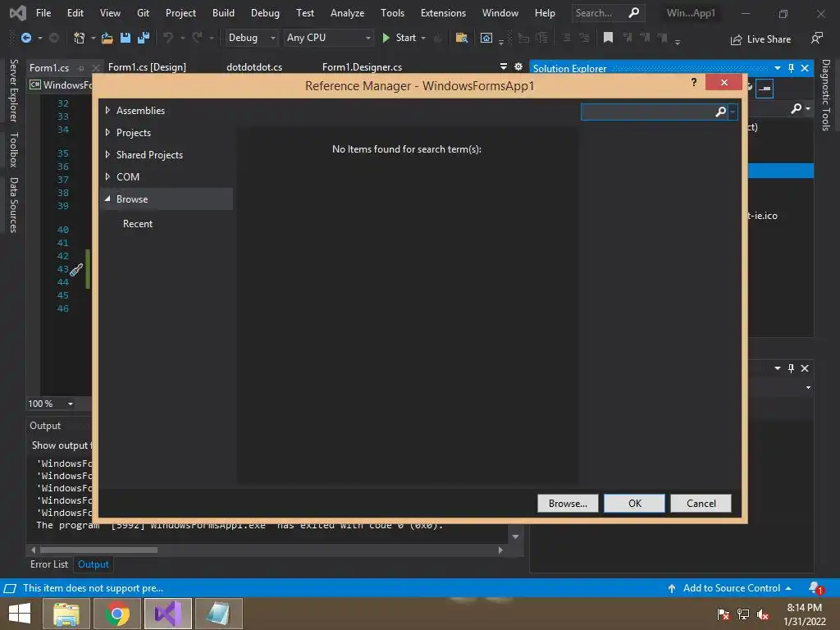Click the send feedback person icon
The image size is (840, 630).
point(817,38)
